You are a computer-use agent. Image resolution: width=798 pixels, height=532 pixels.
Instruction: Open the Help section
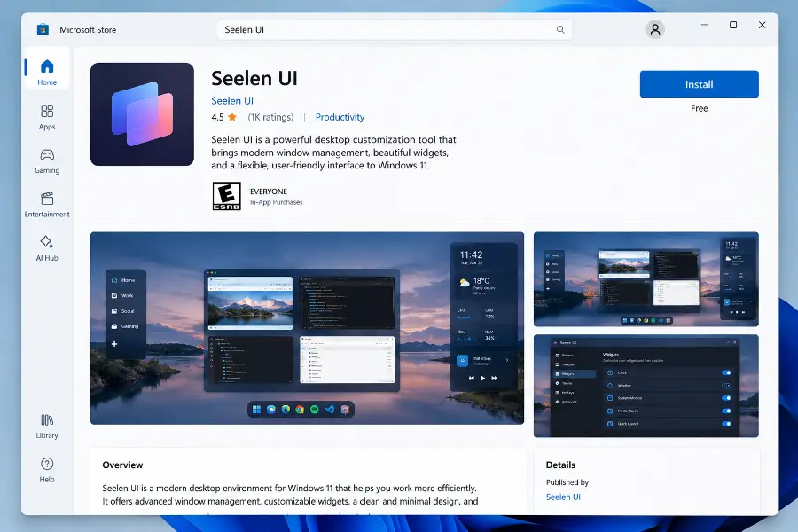click(47, 471)
